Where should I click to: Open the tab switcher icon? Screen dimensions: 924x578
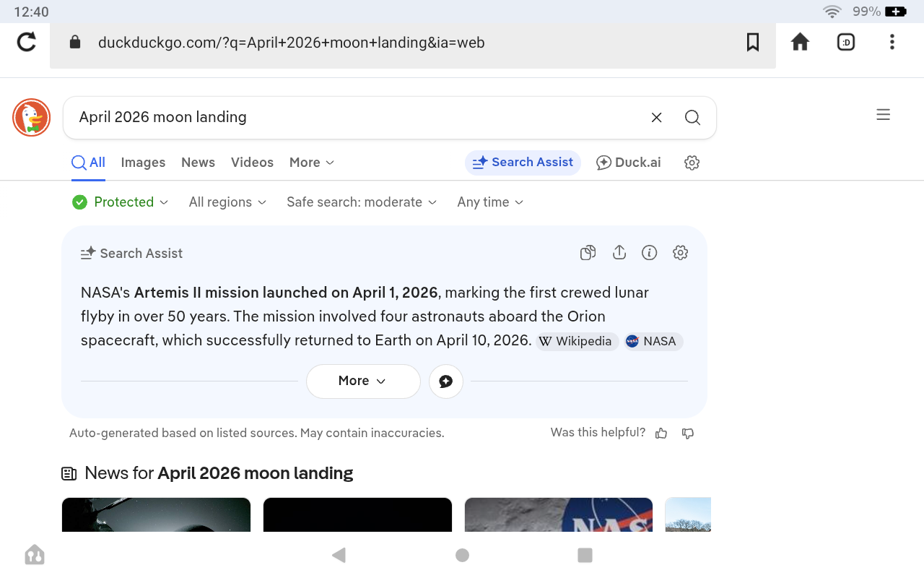(846, 43)
